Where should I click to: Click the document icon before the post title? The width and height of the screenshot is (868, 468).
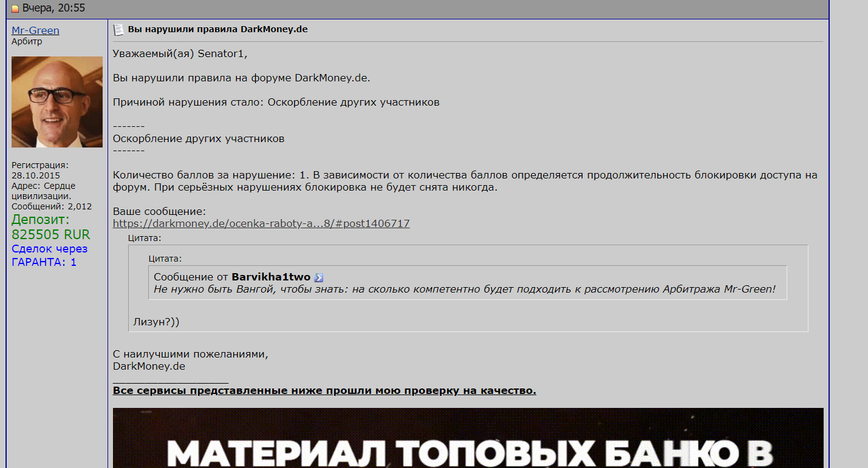pyautogui.click(x=118, y=30)
